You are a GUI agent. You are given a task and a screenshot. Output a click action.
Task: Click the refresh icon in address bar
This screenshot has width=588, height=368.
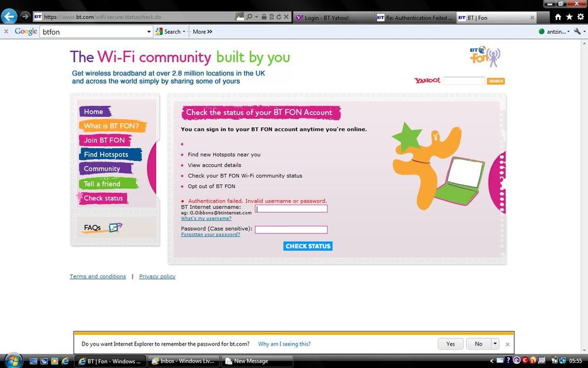pyautogui.click(x=279, y=17)
